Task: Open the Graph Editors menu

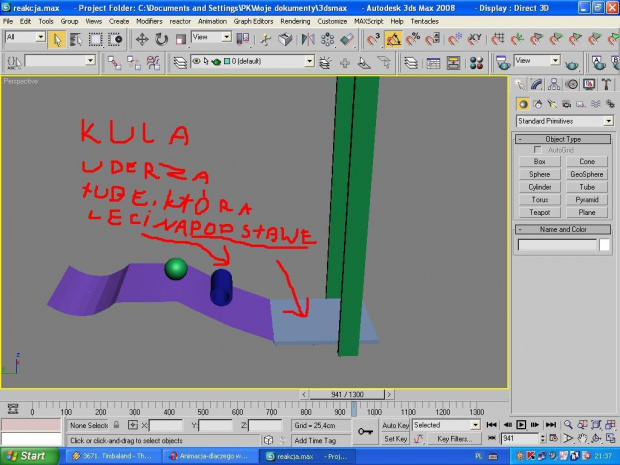Action: pyautogui.click(x=253, y=21)
